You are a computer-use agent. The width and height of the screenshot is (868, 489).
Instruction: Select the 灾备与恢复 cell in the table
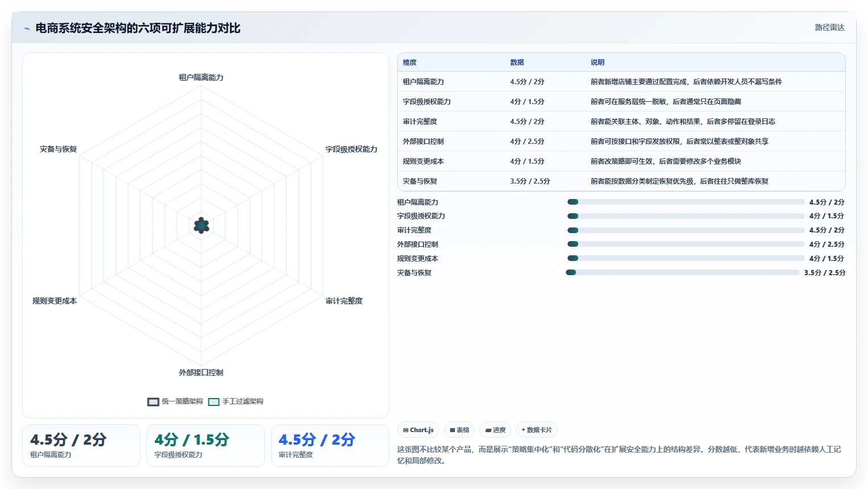(419, 181)
